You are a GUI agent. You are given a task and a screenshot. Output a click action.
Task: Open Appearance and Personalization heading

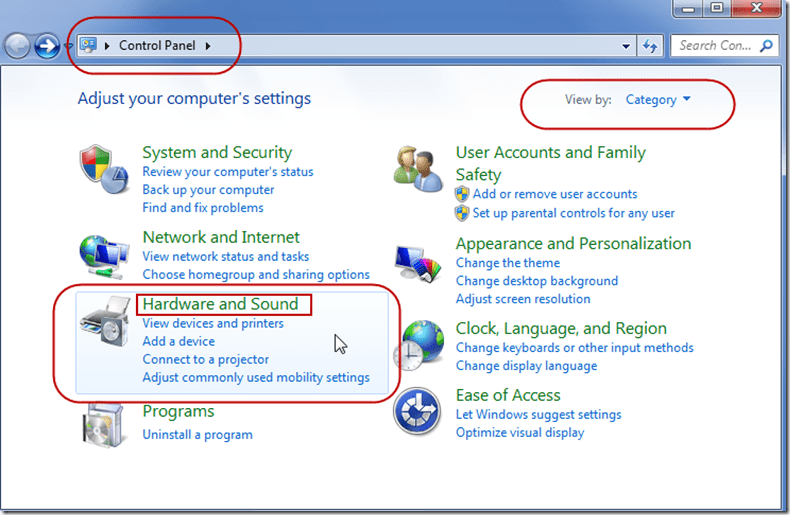click(x=573, y=244)
